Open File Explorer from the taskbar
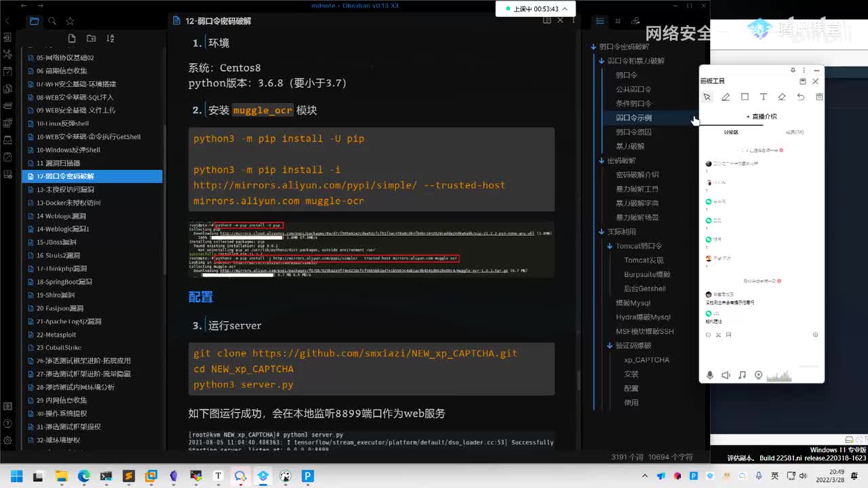Viewport: 868px width, 488px height. pyautogui.click(x=62, y=476)
